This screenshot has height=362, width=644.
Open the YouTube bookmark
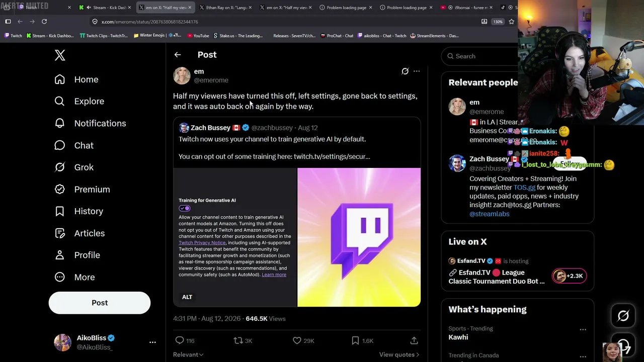[198, 36]
